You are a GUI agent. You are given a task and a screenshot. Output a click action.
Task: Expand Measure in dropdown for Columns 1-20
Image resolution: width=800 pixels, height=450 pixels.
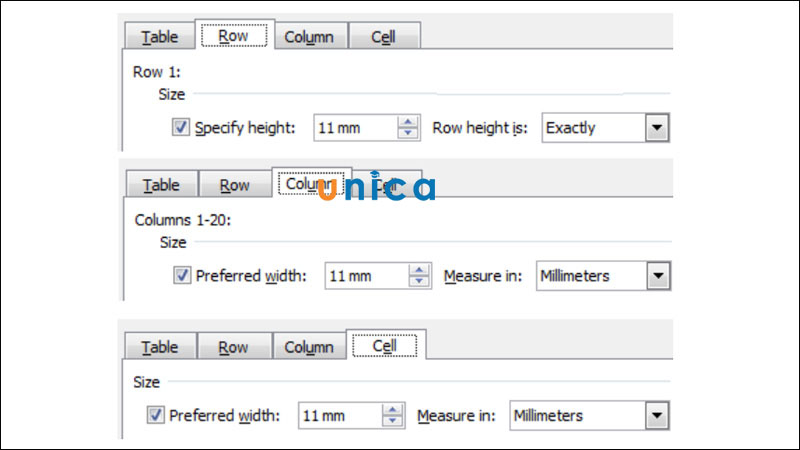point(656,276)
